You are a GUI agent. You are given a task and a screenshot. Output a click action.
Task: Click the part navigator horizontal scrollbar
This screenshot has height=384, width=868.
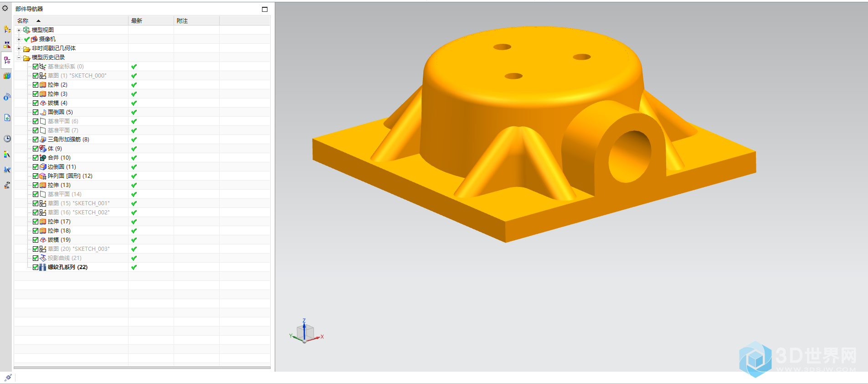click(142, 367)
